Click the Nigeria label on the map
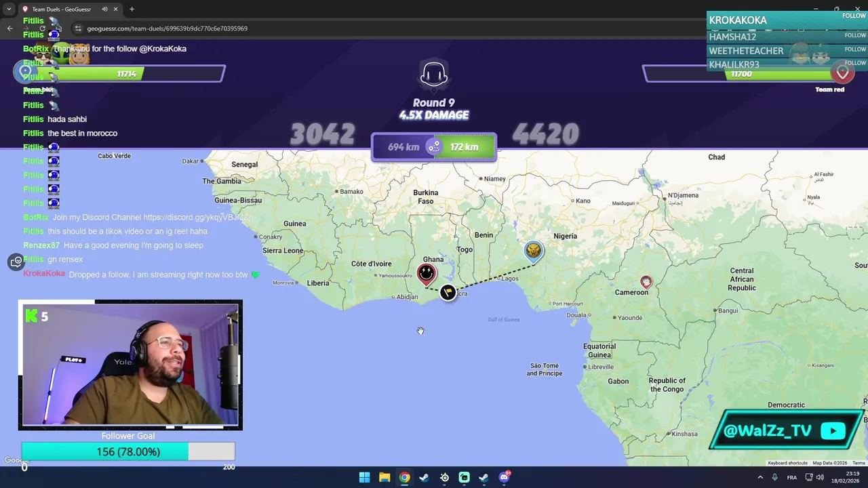This screenshot has height=488, width=868. (x=565, y=236)
